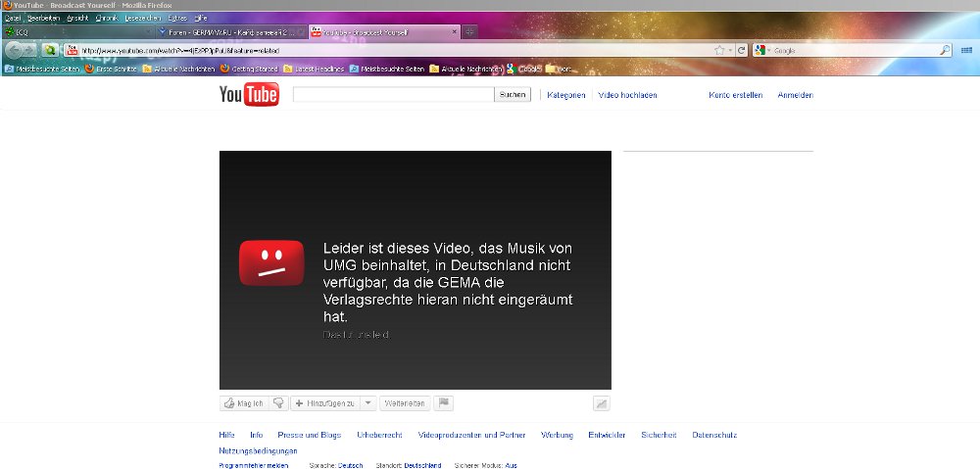Open the Lesezeichen menu

click(x=142, y=18)
